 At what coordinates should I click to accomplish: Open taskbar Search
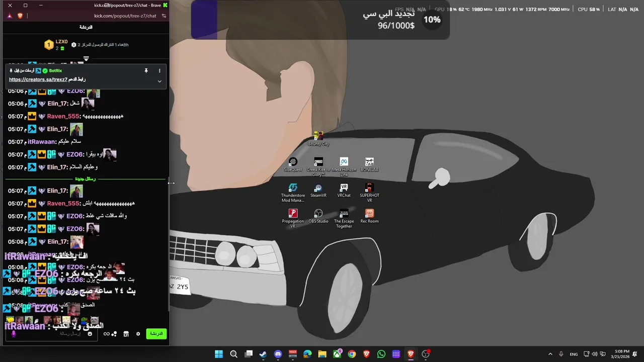coord(233,354)
